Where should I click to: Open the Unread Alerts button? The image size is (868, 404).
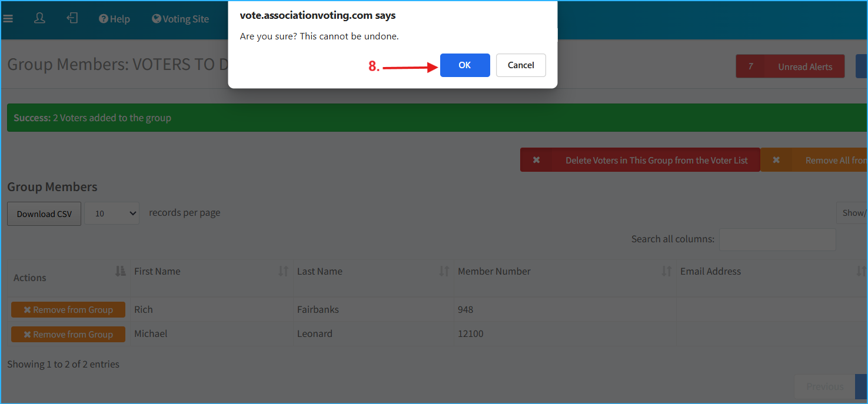click(x=790, y=66)
